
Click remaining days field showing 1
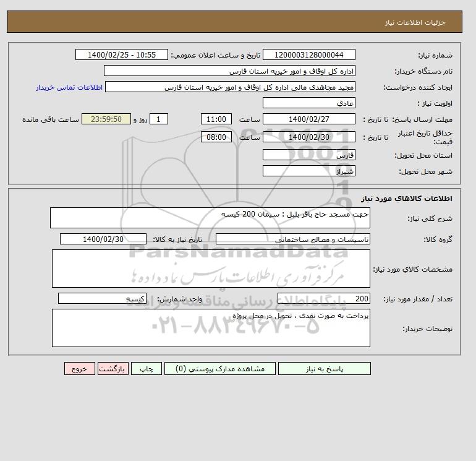click(x=158, y=119)
